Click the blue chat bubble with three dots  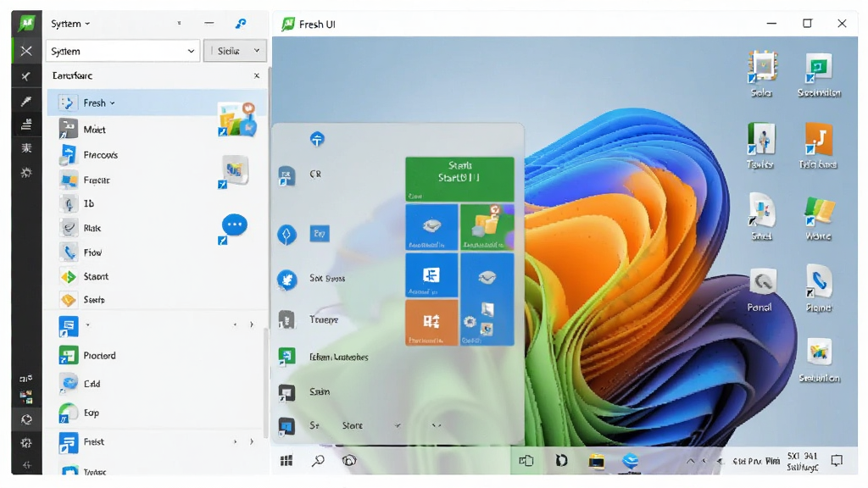pos(234,225)
